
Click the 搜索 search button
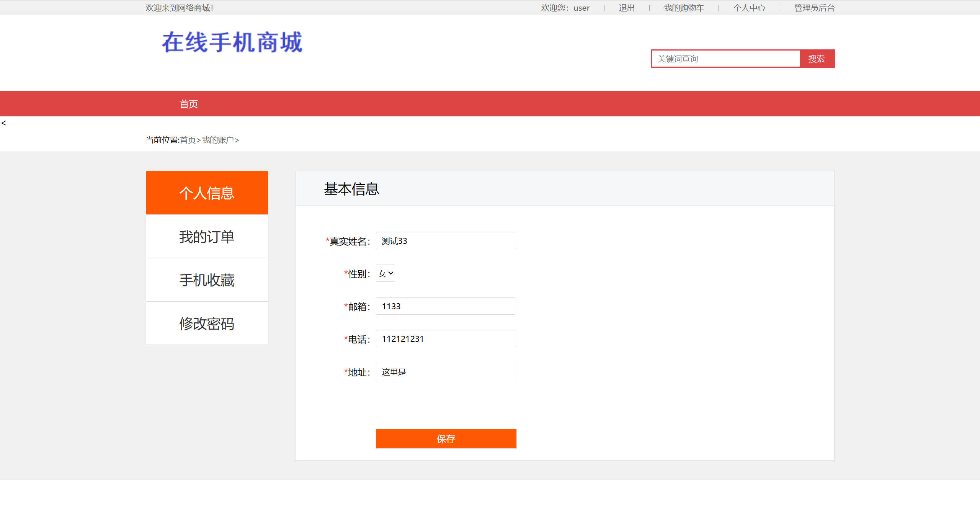[x=817, y=59]
